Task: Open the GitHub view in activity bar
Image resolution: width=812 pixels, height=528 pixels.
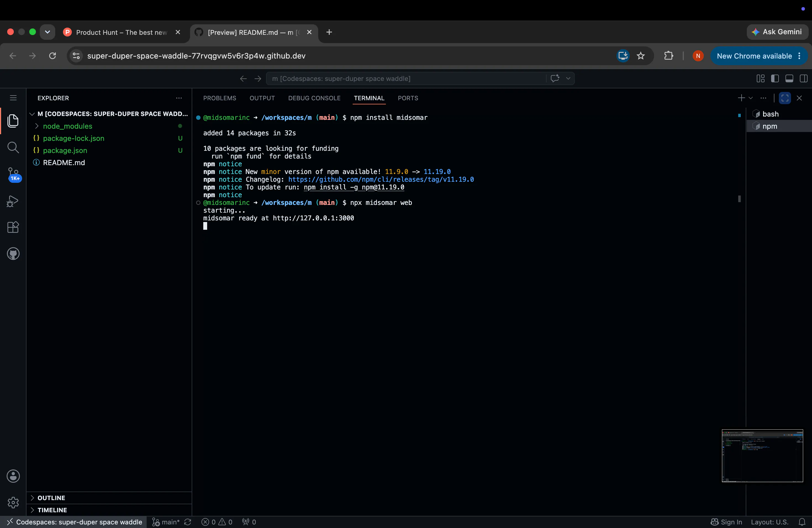Action: click(13, 254)
